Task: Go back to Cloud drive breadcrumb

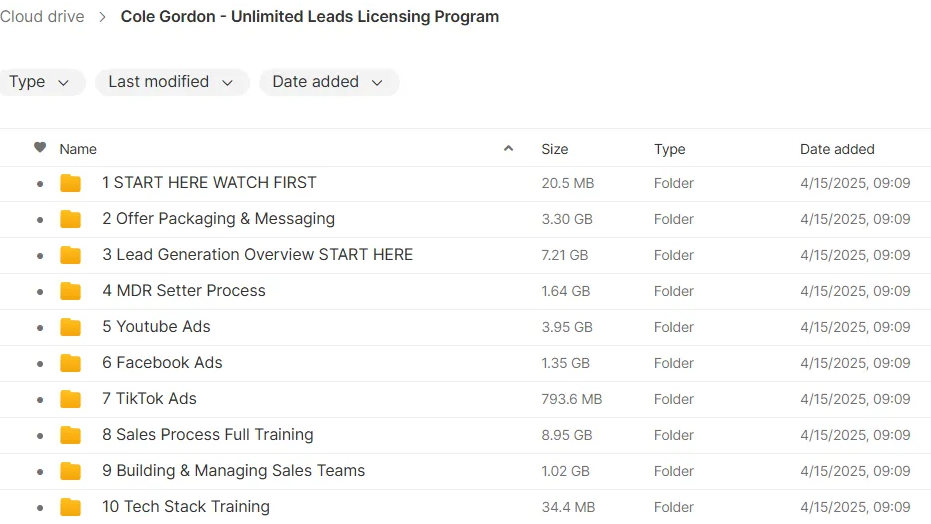Action: [x=42, y=17]
